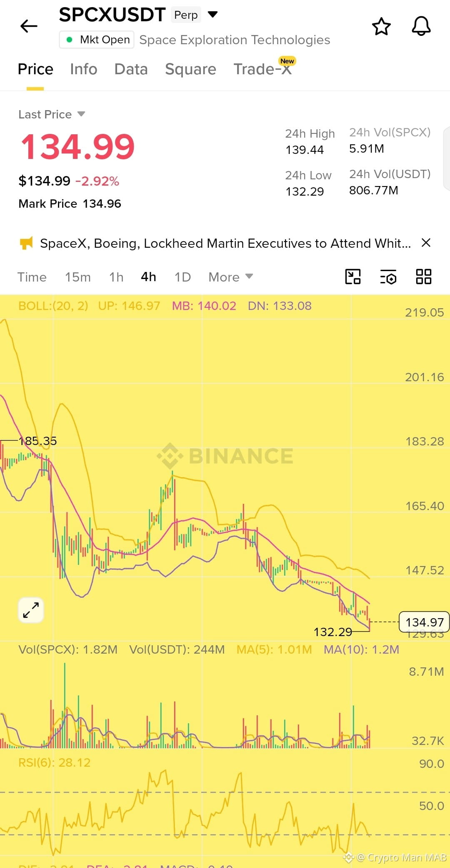Tap the 24h Vol(SPCX) 5.91M value
This screenshot has height=868, width=450.
click(x=367, y=148)
